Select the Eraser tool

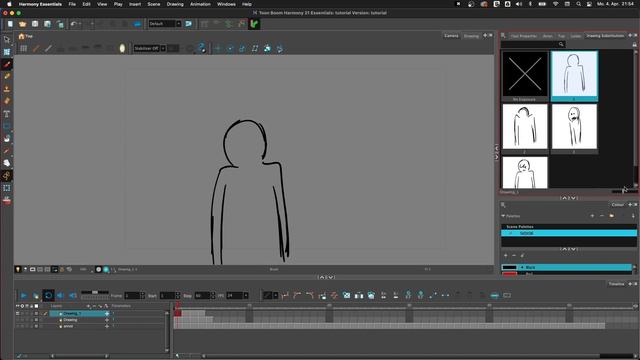(x=7, y=101)
